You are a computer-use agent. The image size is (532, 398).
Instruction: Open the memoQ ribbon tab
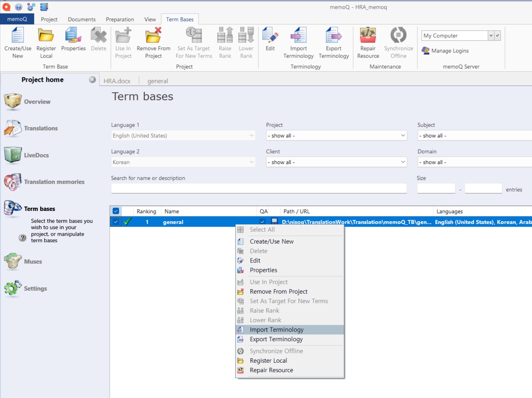tap(17, 19)
